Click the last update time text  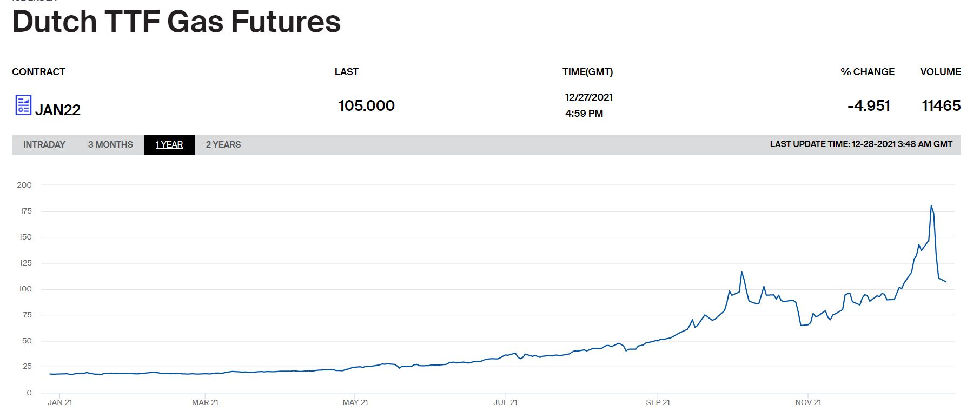pyautogui.click(x=861, y=144)
